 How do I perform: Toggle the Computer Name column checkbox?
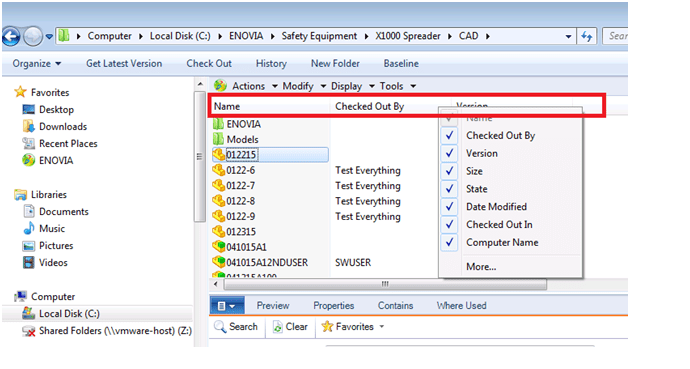[x=449, y=242]
